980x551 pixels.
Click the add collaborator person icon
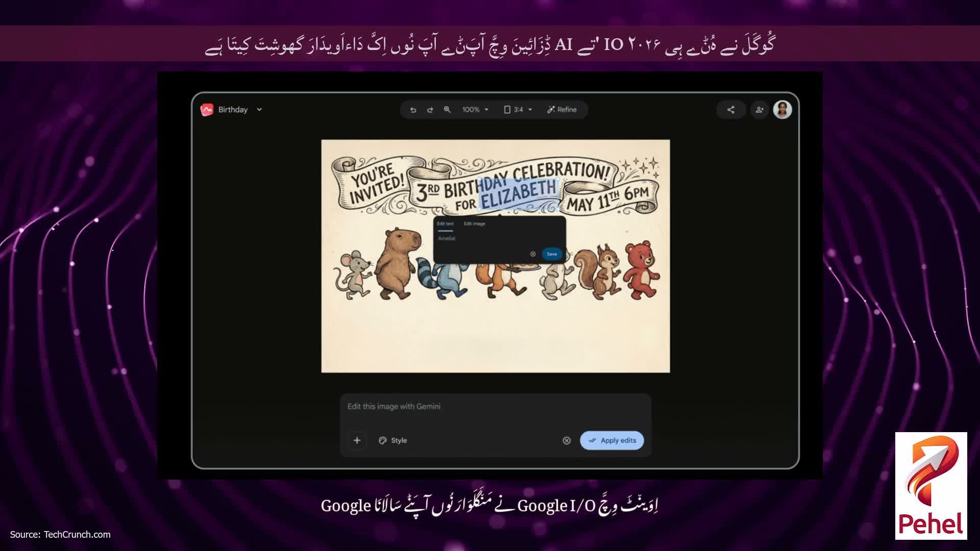(x=759, y=110)
